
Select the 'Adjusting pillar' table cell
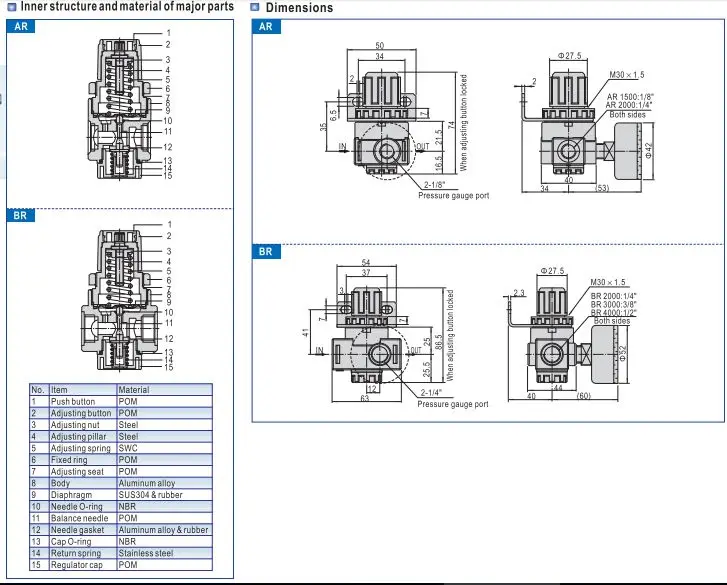pos(83,437)
